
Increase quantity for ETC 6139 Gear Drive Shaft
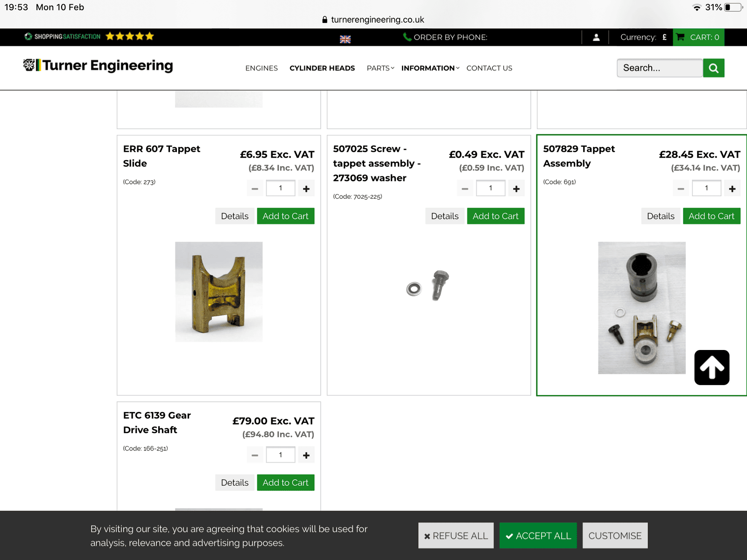(x=306, y=455)
